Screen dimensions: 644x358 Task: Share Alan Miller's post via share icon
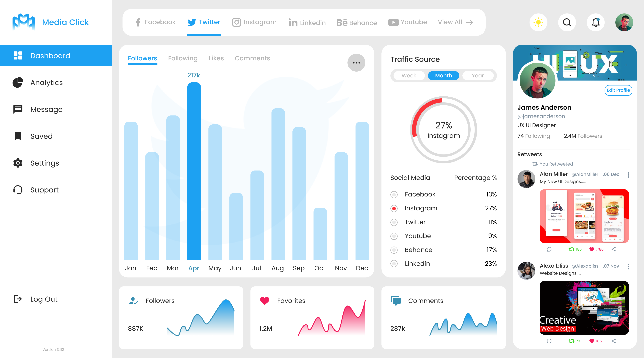click(613, 249)
